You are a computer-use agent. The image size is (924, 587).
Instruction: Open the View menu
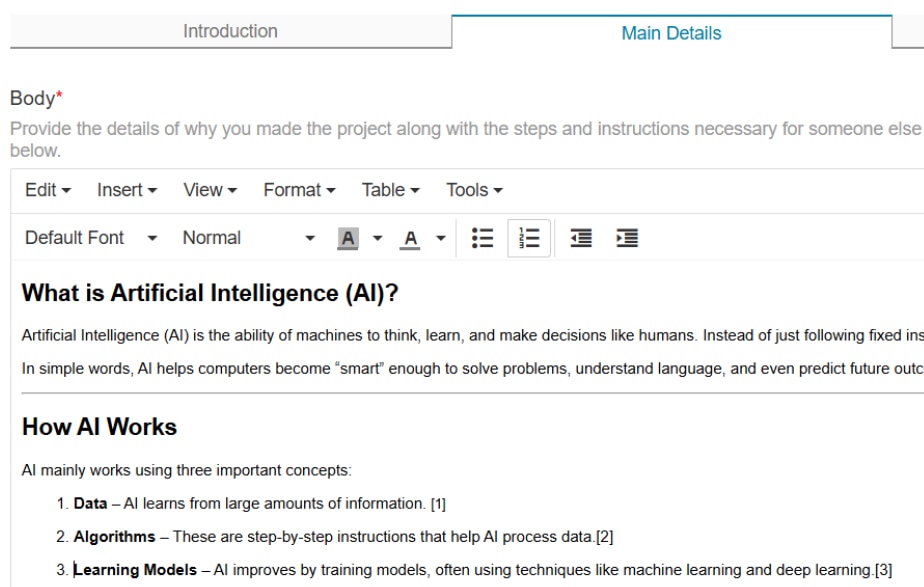(210, 190)
